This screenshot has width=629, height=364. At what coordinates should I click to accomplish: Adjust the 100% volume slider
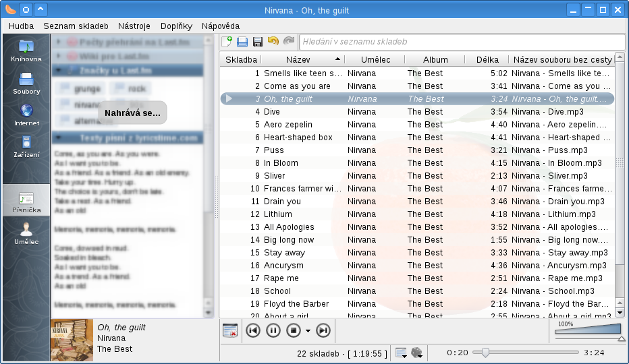[x=588, y=330]
